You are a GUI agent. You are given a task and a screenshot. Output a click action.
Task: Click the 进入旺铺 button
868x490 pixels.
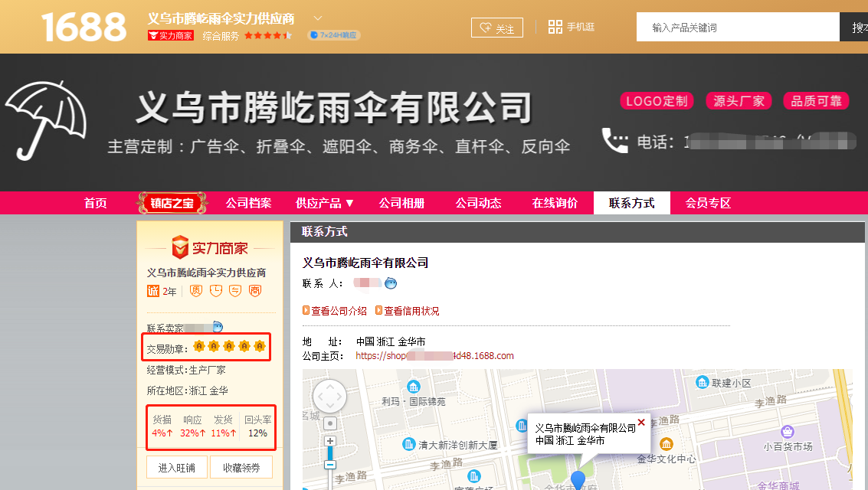[177, 468]
